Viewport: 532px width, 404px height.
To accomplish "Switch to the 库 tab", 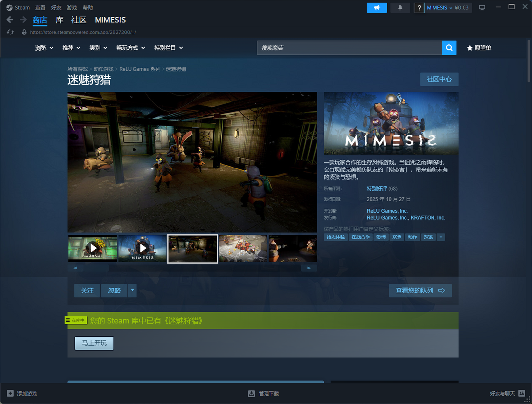I will [60, 20].
